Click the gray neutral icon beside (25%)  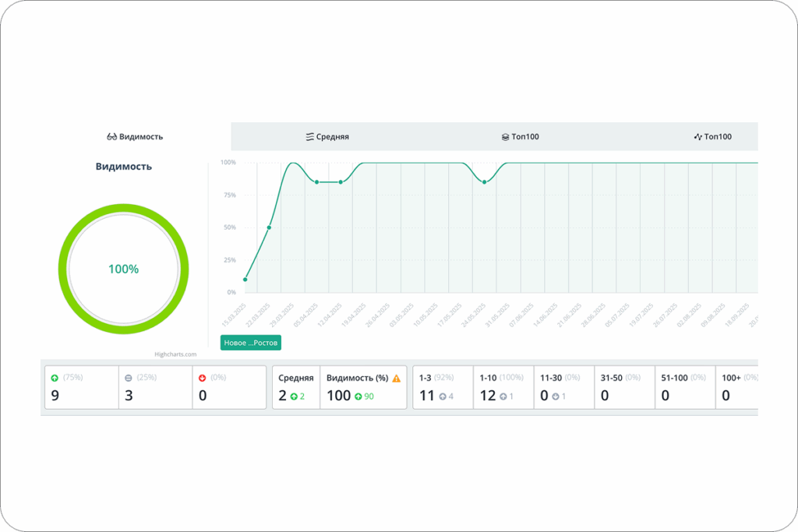pos(129,378)
